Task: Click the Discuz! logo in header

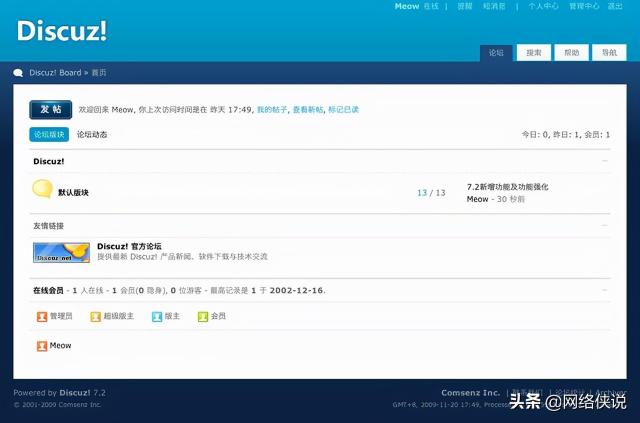Action: [x=62, y=31]
